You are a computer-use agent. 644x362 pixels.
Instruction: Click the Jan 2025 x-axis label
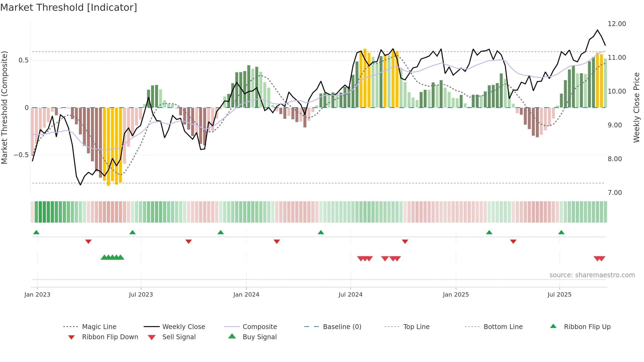pos(456,294)
